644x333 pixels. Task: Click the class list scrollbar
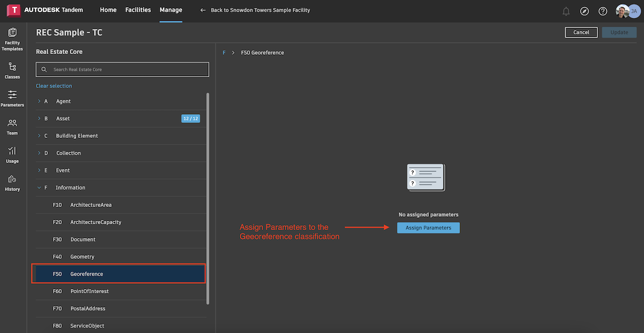point(208,198)
